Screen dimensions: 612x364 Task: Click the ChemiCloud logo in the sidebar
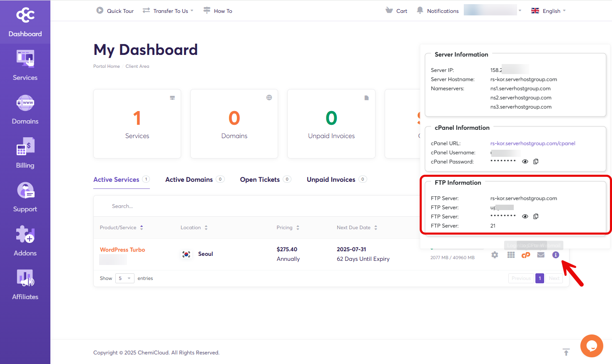pos(25,15)
